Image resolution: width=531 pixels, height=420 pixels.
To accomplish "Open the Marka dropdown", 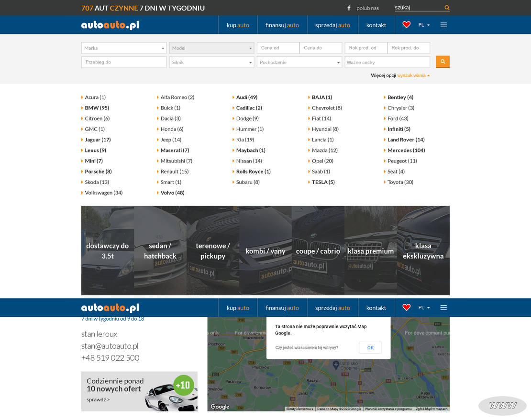I will point(123,48).
